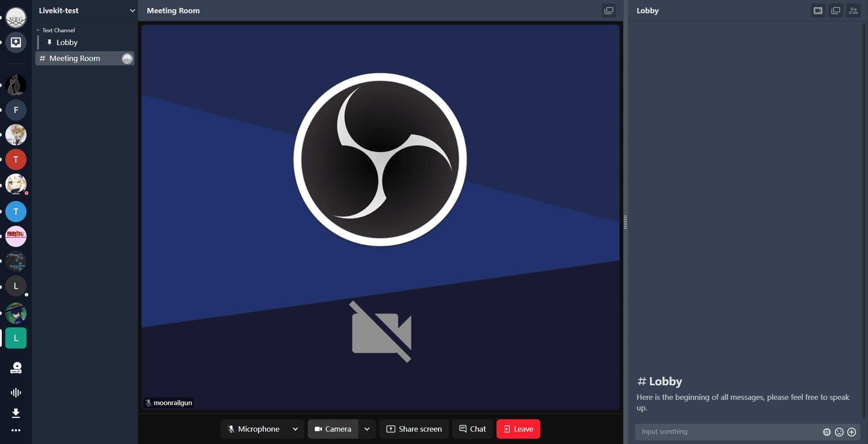Open the audio waveform icon
Image resolution: width=868 pixels, height=444 pixels.
[x=16, y=392]
